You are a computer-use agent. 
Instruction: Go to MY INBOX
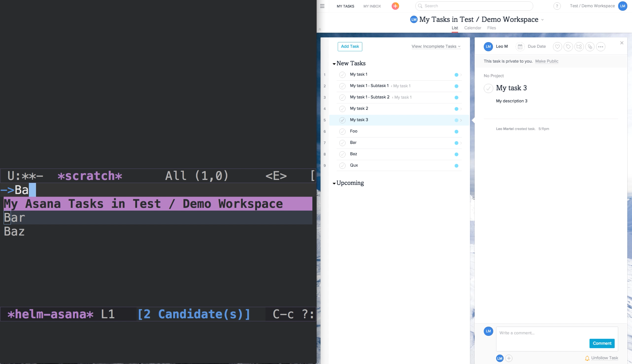point(372,6)
